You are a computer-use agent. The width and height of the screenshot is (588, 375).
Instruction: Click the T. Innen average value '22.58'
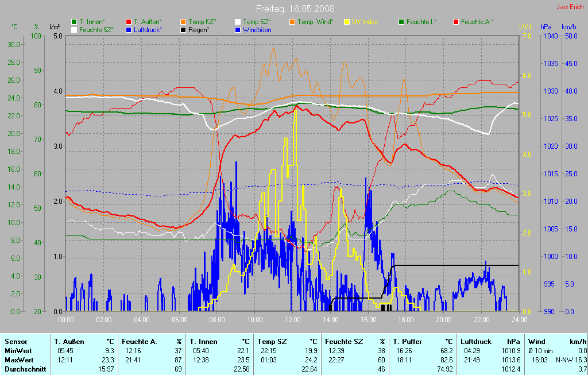(242, 369)
